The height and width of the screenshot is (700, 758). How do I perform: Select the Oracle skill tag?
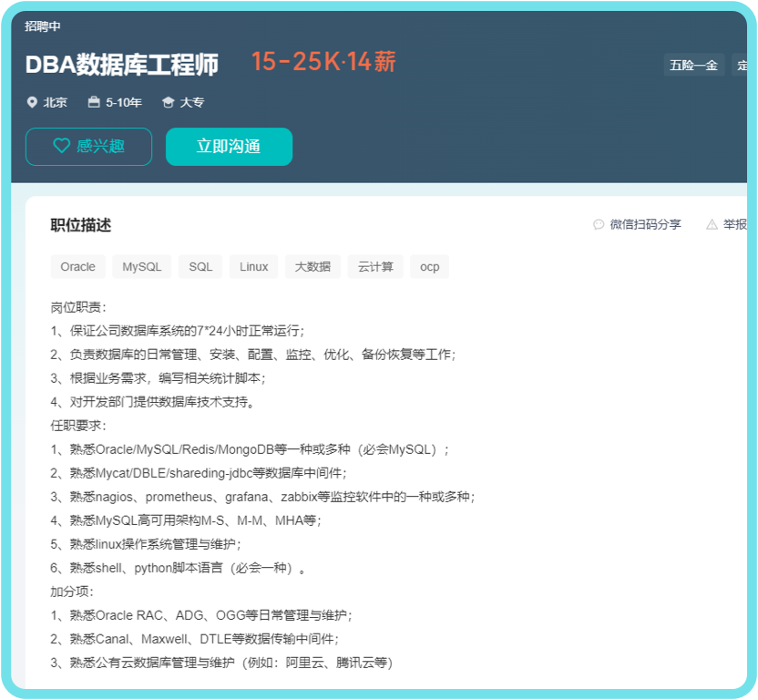pyautogui.click(x=77, y=267)
